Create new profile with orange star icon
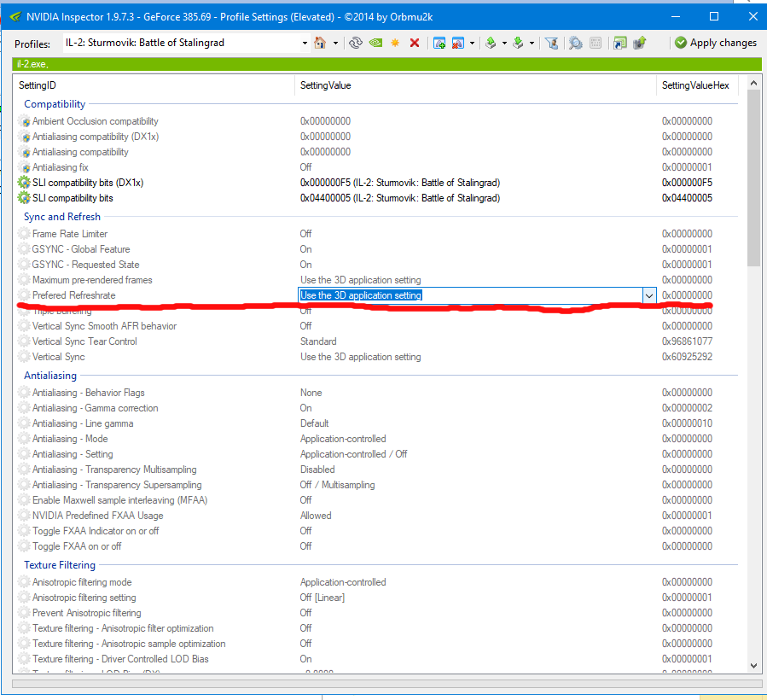The width and height of the screenshot is (767, 700). (395, 43)
